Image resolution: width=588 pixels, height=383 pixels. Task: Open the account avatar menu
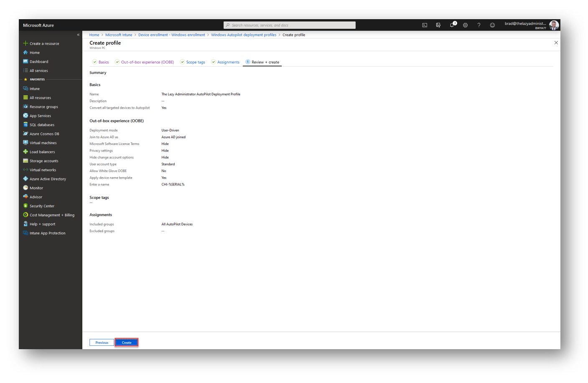(x=554, y=25)
